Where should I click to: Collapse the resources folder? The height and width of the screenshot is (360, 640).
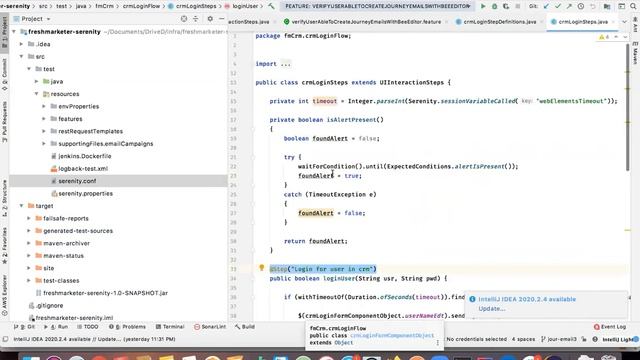tap(36, 94)
